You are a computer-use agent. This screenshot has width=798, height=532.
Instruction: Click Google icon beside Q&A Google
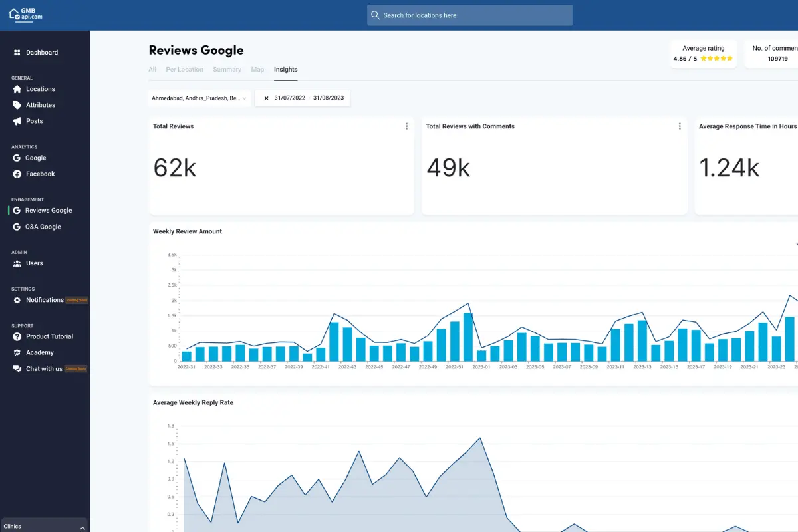[17, 227]
